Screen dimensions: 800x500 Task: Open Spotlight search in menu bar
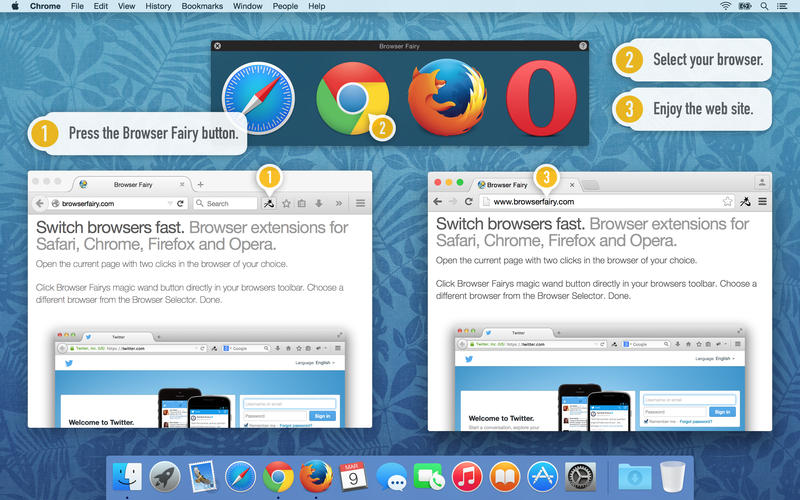pos(764,6)
